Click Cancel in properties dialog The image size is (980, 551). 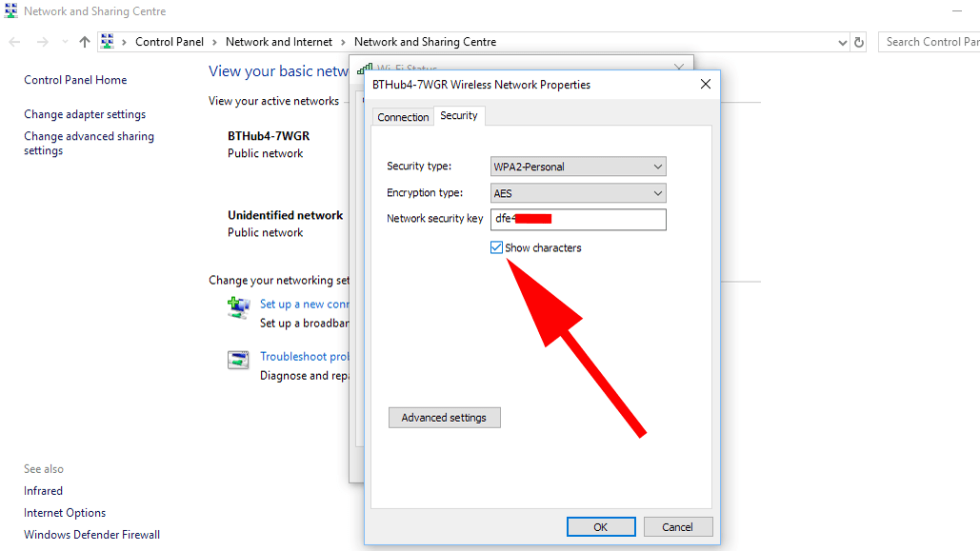tap(678, 527)
